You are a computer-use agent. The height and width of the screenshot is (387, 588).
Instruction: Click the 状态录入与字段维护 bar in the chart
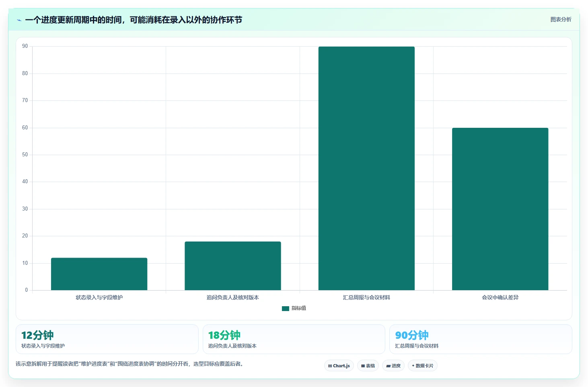pos(99,274)
